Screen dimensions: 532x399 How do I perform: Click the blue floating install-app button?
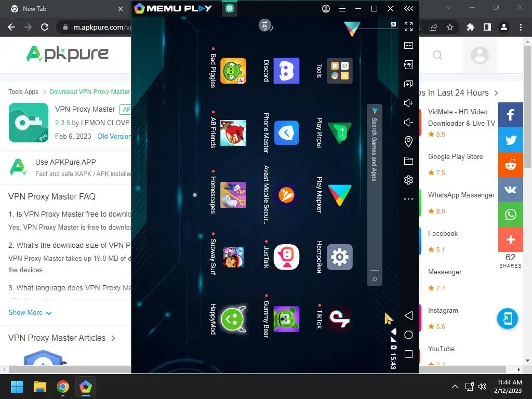pyautogui.click(x=507, y=318)
